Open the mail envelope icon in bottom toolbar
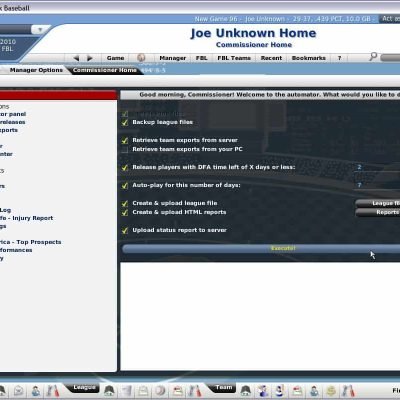Viewport: 400px width, 400px height. coord(19,391)
